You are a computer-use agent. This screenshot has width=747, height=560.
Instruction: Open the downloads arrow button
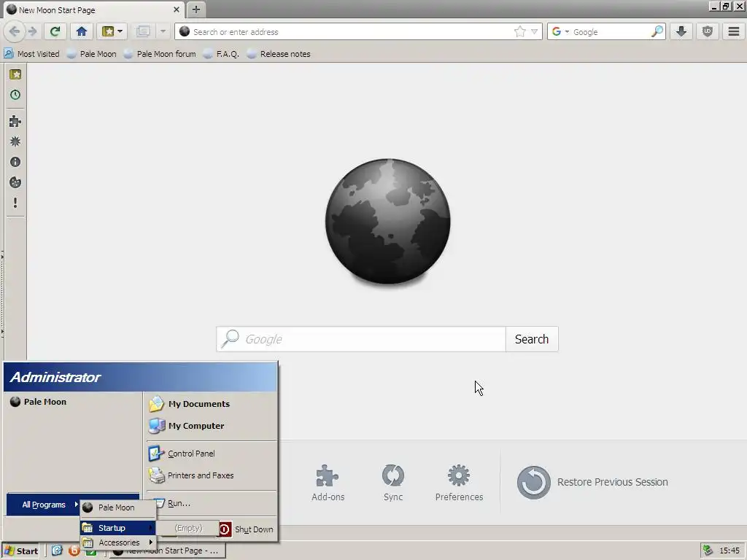click(x=681, y=32)
